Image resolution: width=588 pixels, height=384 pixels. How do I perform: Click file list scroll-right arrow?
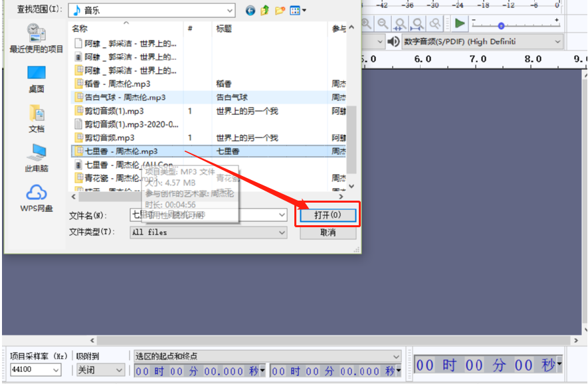point(341,197)
